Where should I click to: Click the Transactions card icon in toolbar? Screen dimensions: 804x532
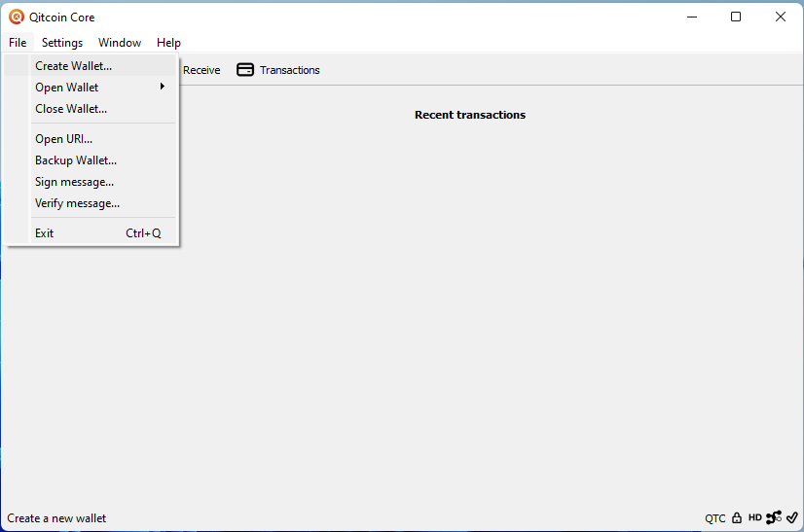tap(245, 70)
